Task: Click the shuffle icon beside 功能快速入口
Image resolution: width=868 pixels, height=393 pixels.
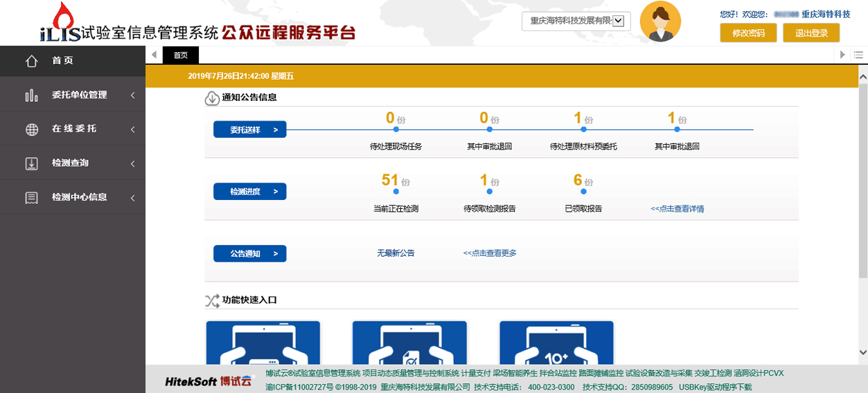Action: click(212, 300)
